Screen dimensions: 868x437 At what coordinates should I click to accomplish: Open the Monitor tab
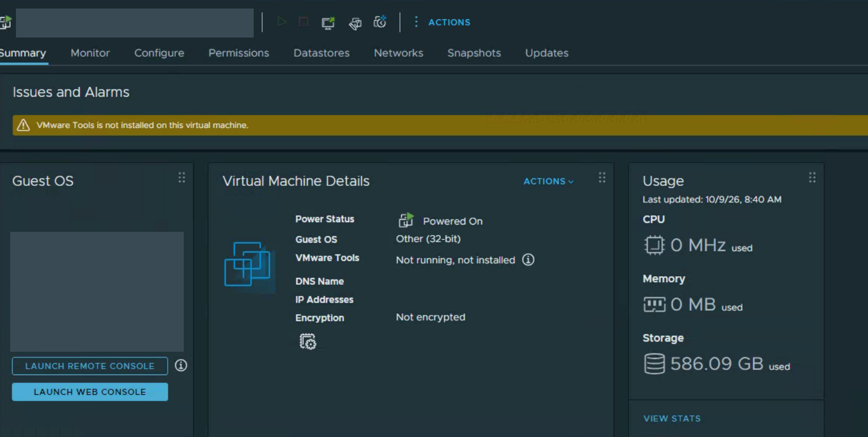click(90, 53)
